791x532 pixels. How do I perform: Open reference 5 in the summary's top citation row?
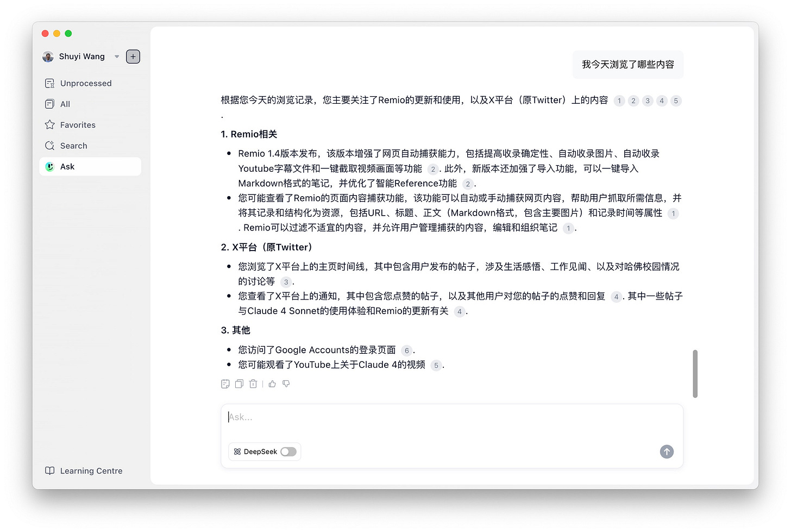tap(676, 101)
